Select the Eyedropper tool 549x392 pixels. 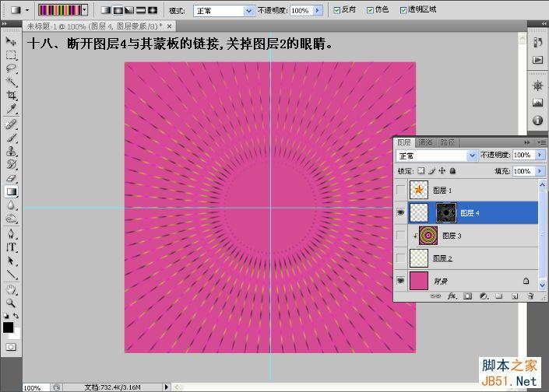click(11, 109)
